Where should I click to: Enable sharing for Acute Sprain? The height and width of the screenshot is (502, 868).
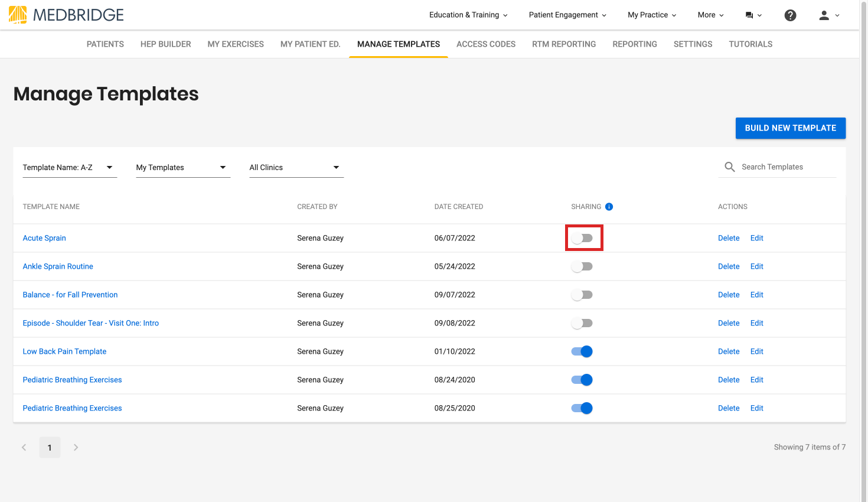(582, 238)
